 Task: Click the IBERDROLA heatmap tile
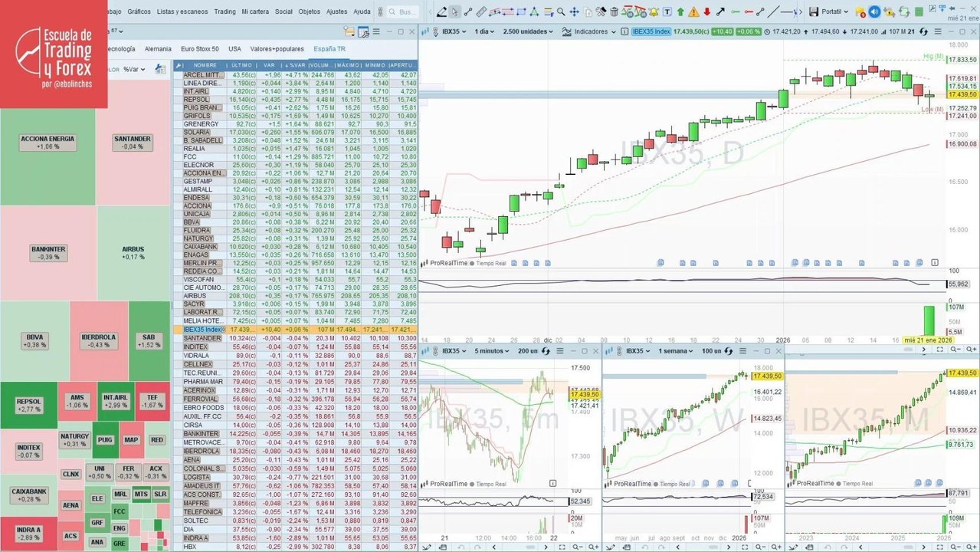point(98,340)
